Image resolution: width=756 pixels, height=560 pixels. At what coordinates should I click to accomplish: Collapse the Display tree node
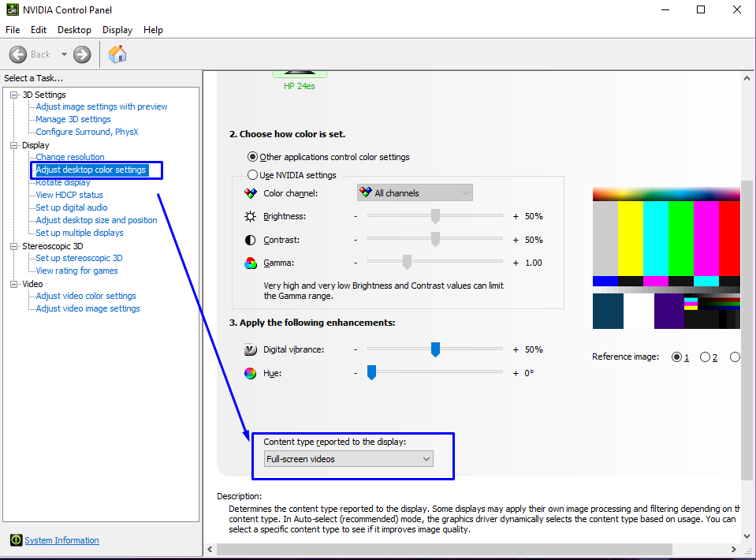(14, 145)
